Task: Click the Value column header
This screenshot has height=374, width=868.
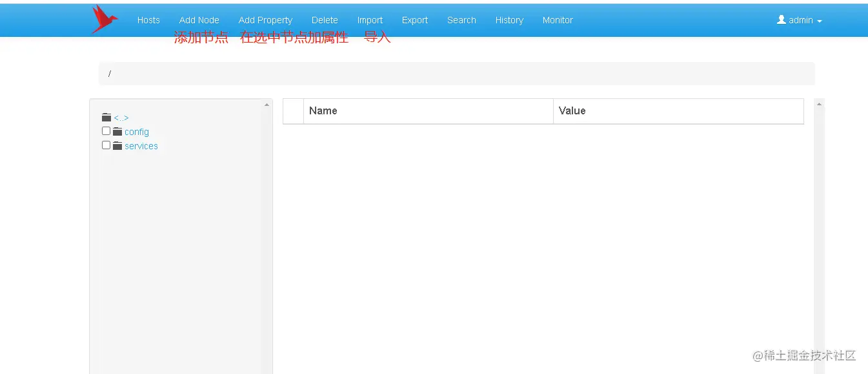Action: point(678,111)
